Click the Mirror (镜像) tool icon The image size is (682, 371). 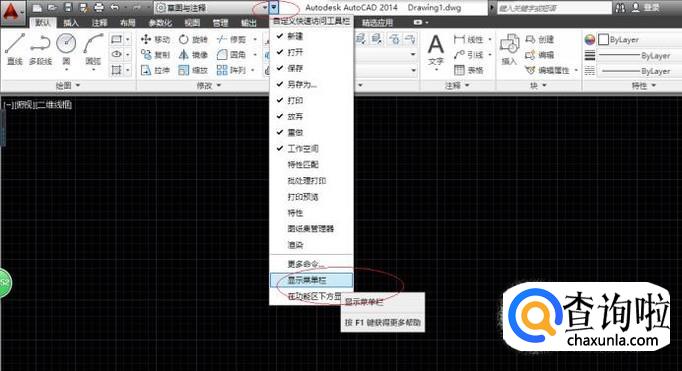(184, 55)
